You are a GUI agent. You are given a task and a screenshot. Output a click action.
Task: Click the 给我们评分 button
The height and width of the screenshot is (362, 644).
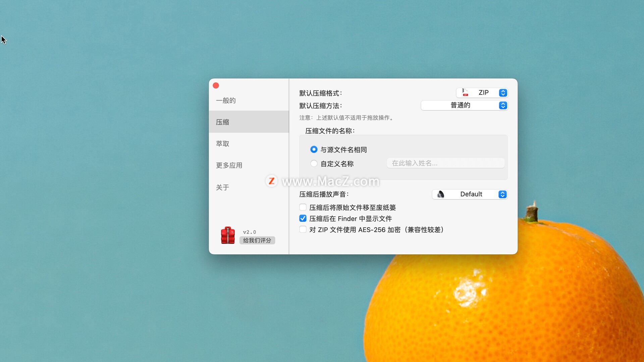pyautogui.click(x=257, y=240)
